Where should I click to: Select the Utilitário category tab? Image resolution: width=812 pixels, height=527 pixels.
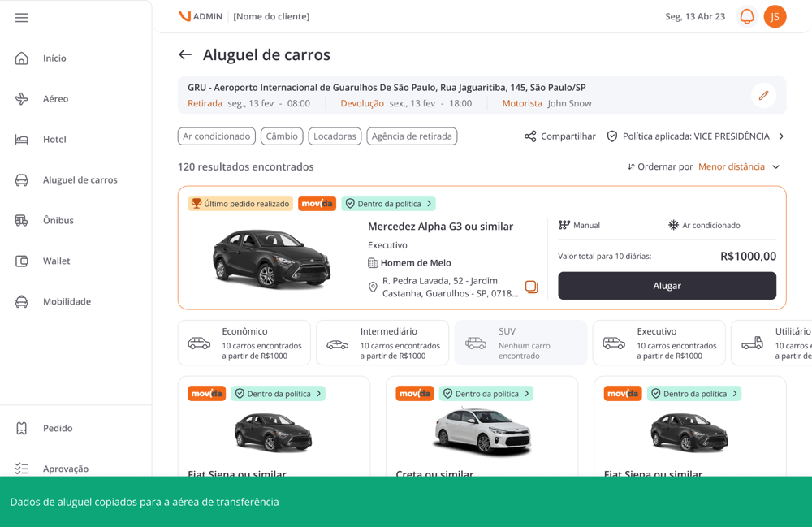coord(771,343)
